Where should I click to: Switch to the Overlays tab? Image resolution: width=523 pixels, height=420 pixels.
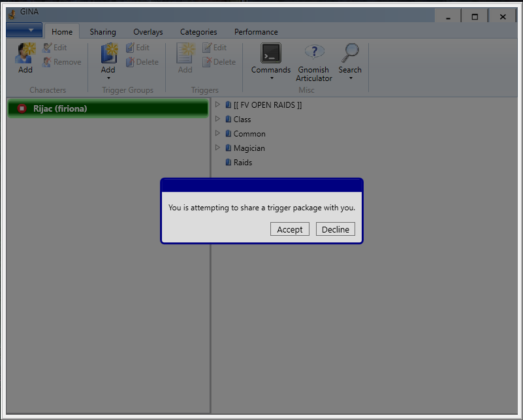point(148,32)
